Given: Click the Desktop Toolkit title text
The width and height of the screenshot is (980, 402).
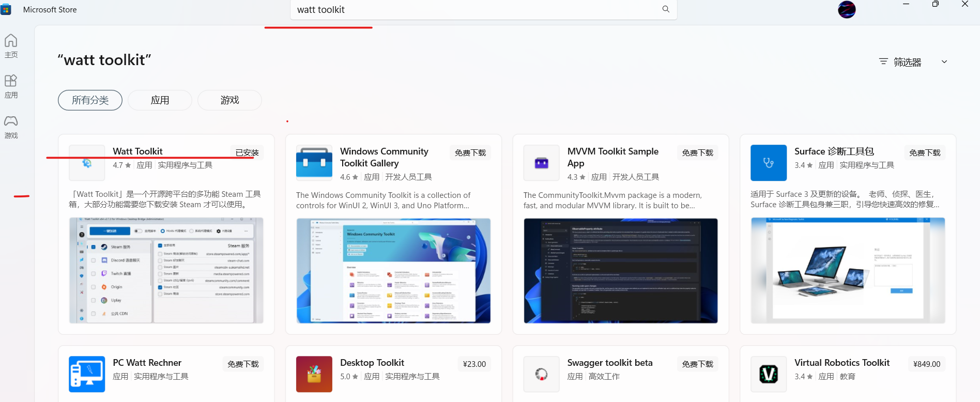Looking at the screenshot, I should pos(372,363).
